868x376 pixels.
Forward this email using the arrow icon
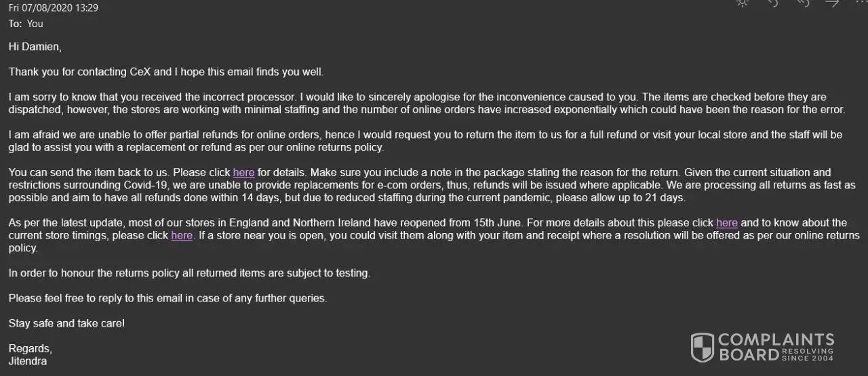pos(833,3)
